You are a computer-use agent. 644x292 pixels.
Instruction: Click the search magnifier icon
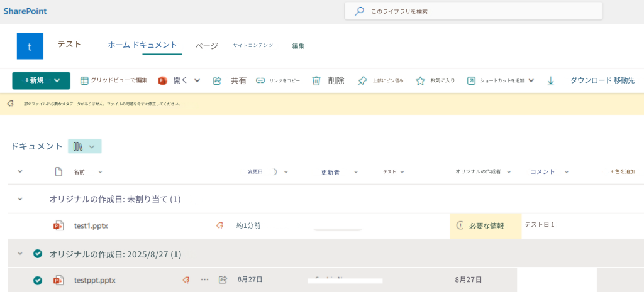[x=359, y=11]
